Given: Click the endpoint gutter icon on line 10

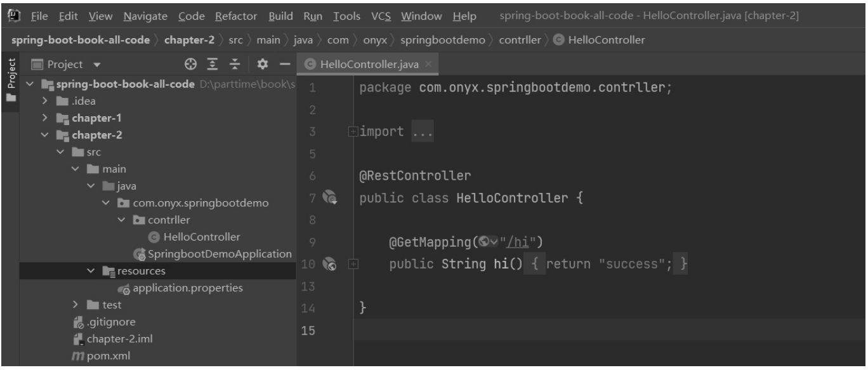Looking at the screenshot, I should click(x=329, y=263).
